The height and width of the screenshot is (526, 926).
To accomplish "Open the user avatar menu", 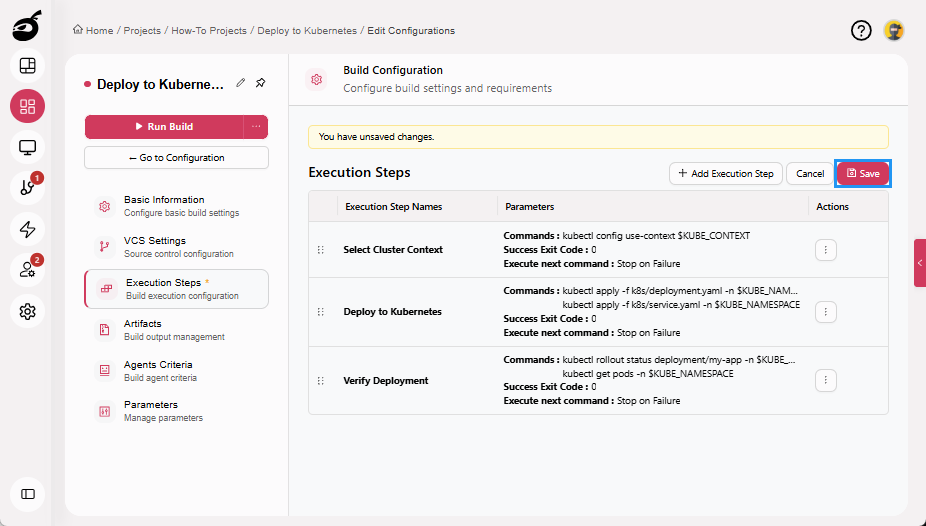I will pos(894,30).
